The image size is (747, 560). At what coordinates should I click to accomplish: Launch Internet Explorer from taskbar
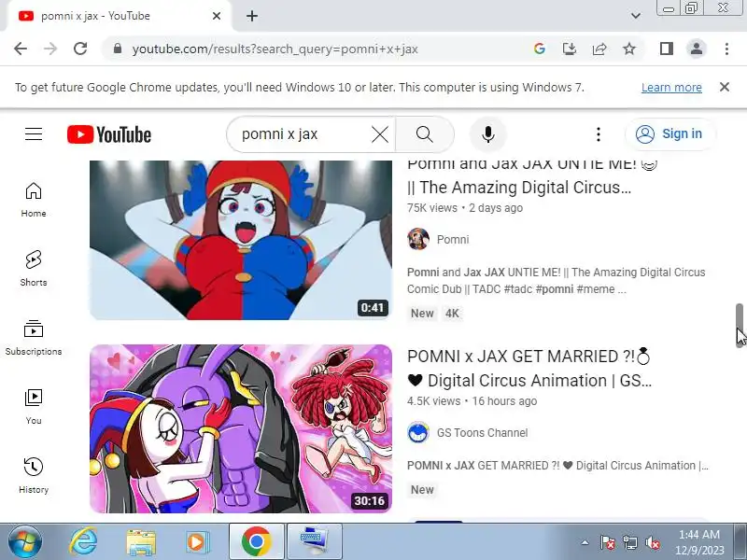pos(83,542)
